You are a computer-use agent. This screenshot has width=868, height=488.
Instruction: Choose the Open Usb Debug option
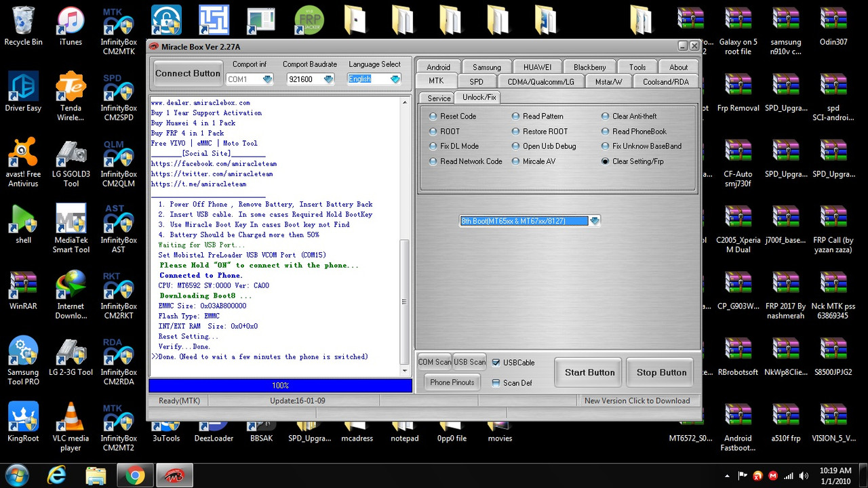[x=545, y=146]
